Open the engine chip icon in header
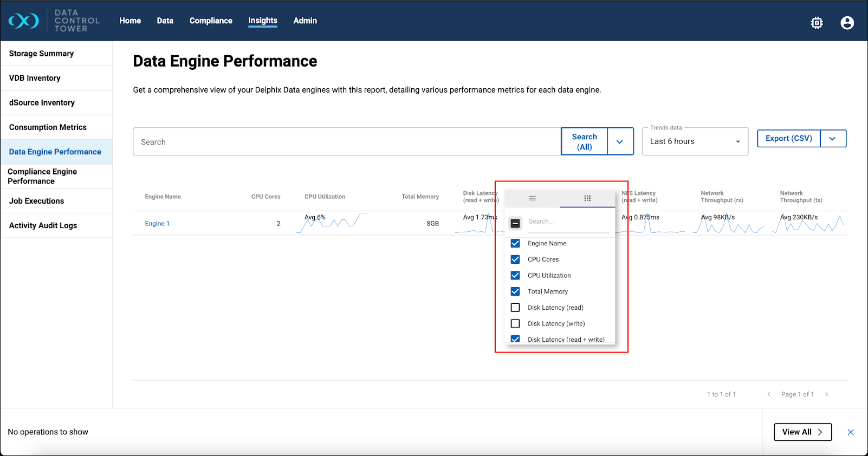The image size is (868, 456). (817, 23)
